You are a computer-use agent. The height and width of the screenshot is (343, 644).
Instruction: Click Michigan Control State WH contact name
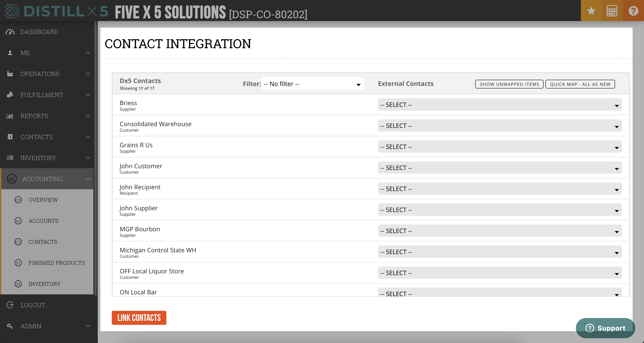click(x=158, y=250)
